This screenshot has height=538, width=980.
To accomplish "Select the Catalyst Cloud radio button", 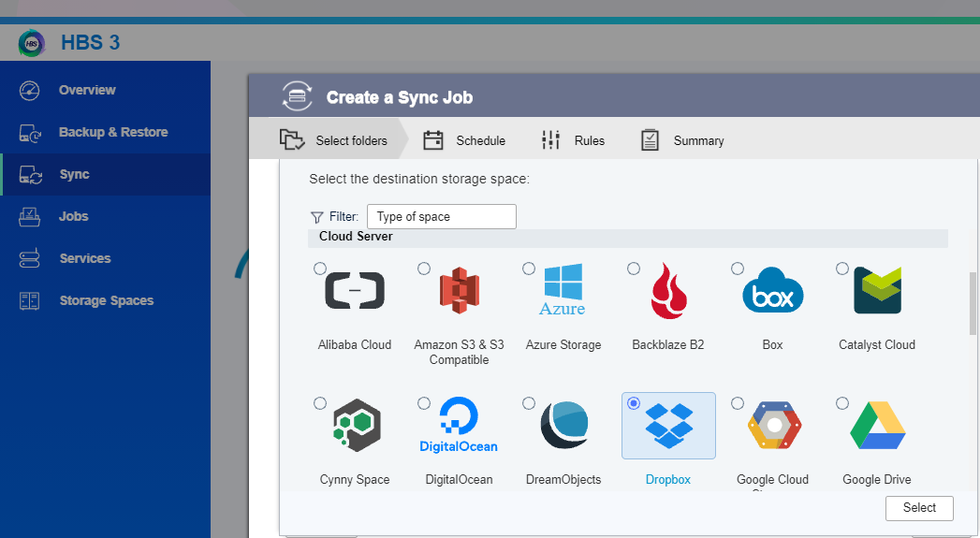I will [x=842, y=269].
